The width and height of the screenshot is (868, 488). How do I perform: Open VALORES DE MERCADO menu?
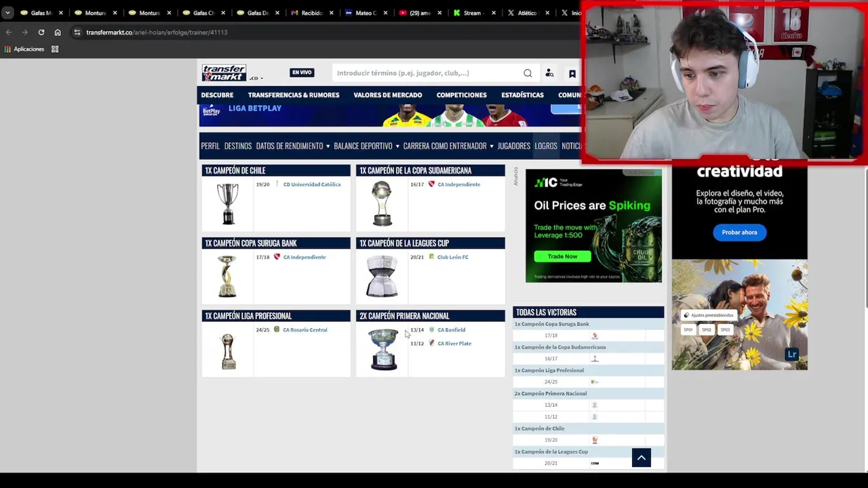coord(388,95)
